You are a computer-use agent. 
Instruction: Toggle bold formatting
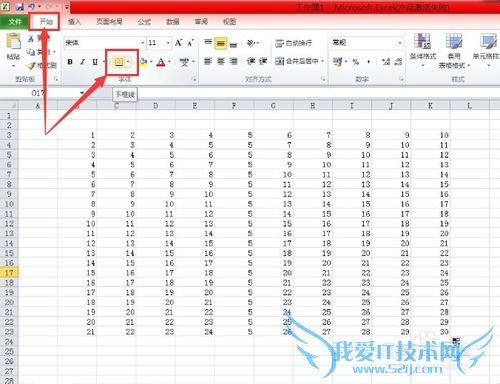point(70,62)
